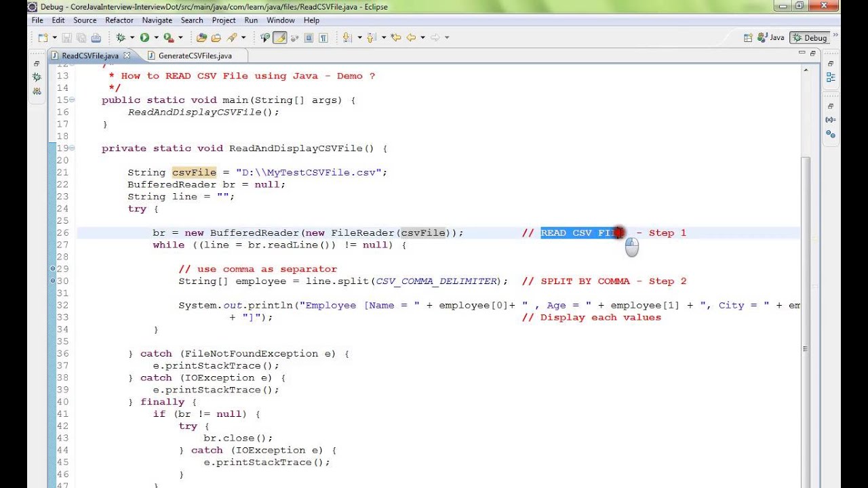Open the Search dropdown arrow

pyautogui.click(x=243, y=38)
